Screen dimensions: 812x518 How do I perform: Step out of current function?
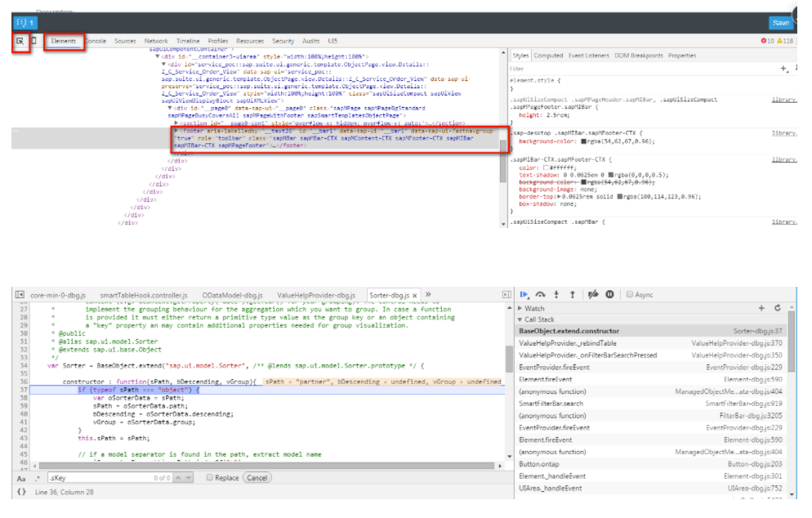coord(572,294)
